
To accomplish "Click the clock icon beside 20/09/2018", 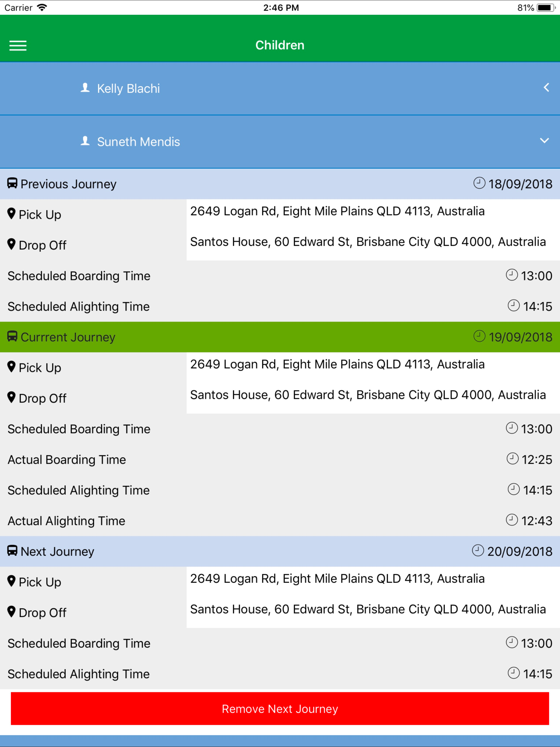I will pos(478,550).
